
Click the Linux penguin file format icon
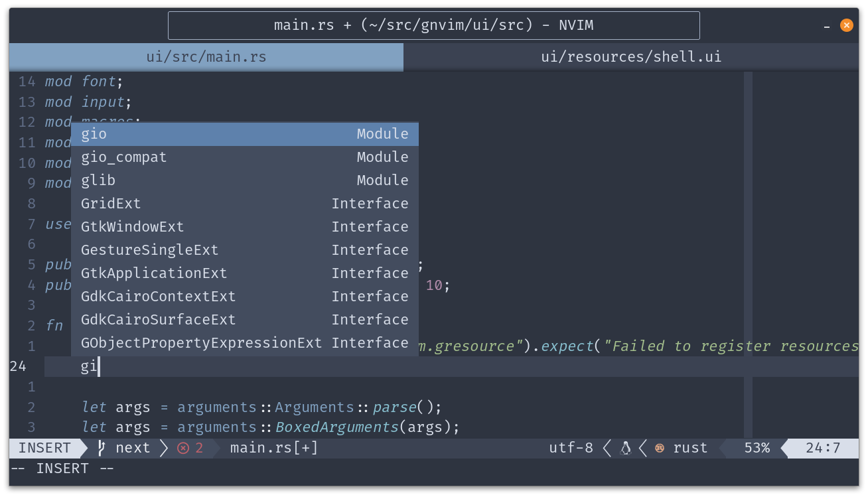pos(625,448)
